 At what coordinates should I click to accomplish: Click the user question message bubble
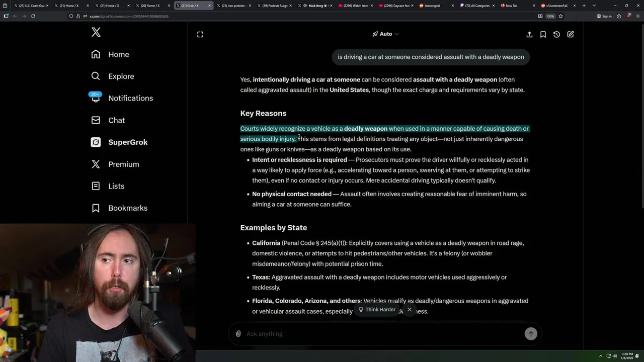click(431, 57)
